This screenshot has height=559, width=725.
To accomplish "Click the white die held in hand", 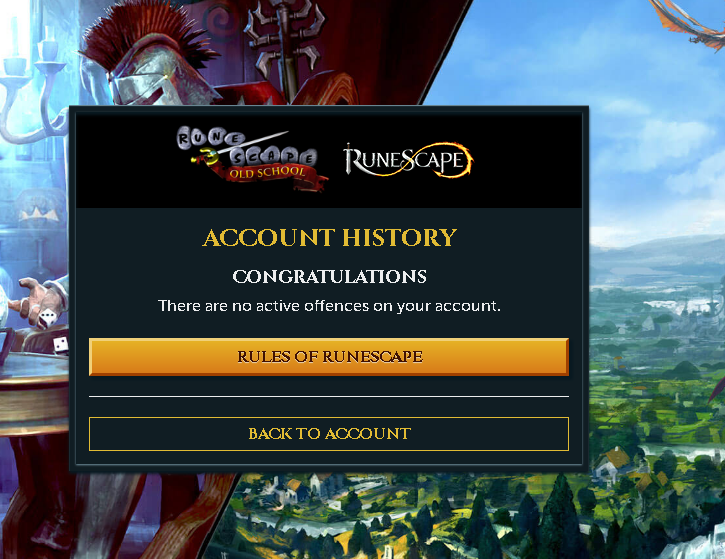I will pyautogui.click(x=48, y=319).
